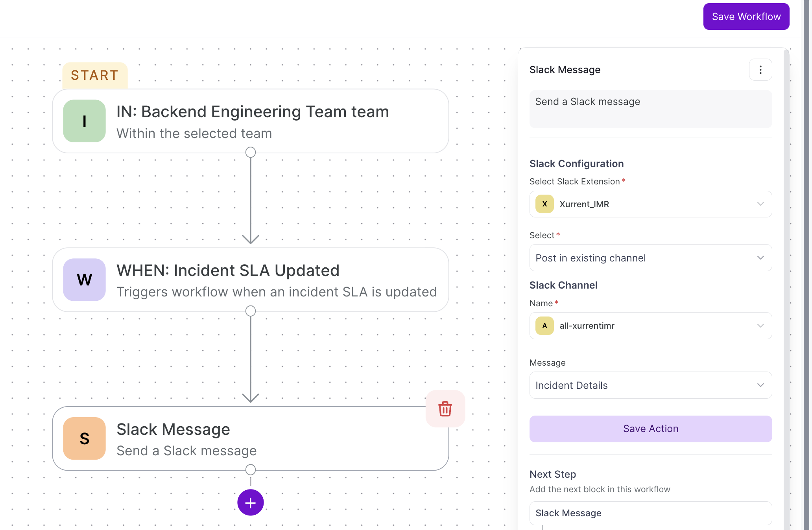
Task: Click the Send a Slack message description field
Action: tap(650, 109)
